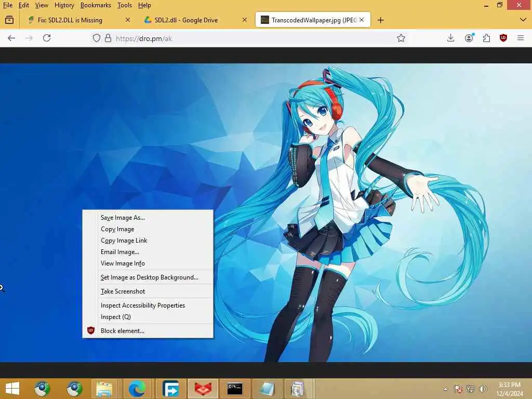Open the network tray icon
This screenshot has width=532, height=399.
click(471, 389)
